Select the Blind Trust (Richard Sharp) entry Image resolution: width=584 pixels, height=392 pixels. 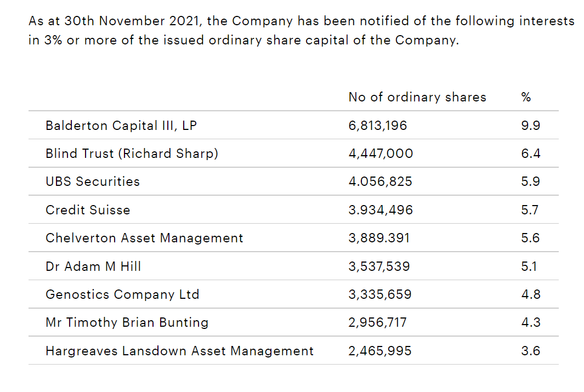pos(132,154)
